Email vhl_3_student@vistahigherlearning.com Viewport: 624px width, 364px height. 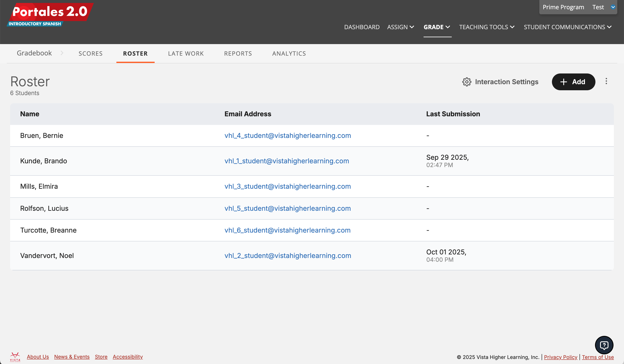[288, 186]
